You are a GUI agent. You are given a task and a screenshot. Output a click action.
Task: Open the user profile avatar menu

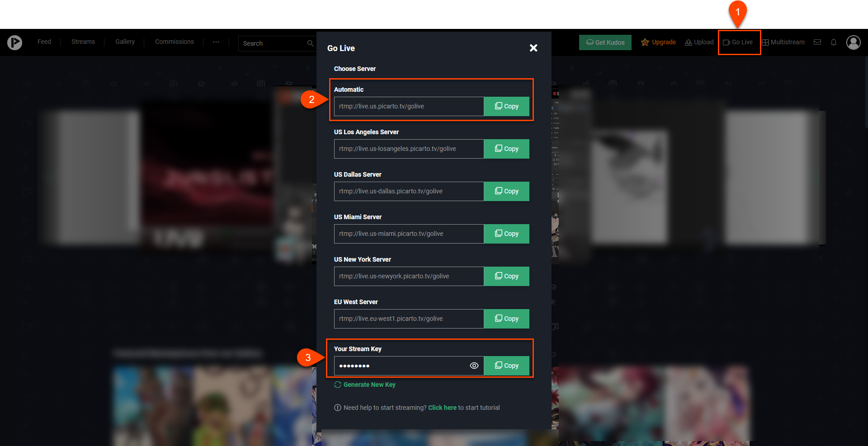point(854,42)
